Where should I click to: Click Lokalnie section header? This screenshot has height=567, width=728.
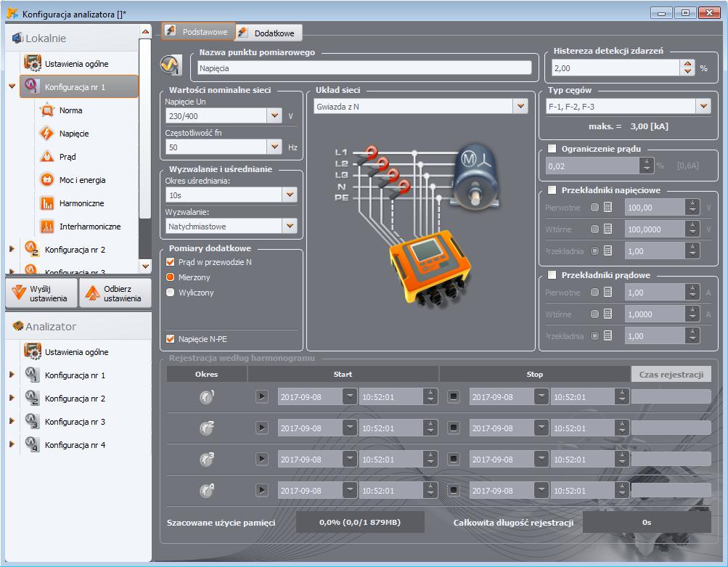click(x=72, y=38)
